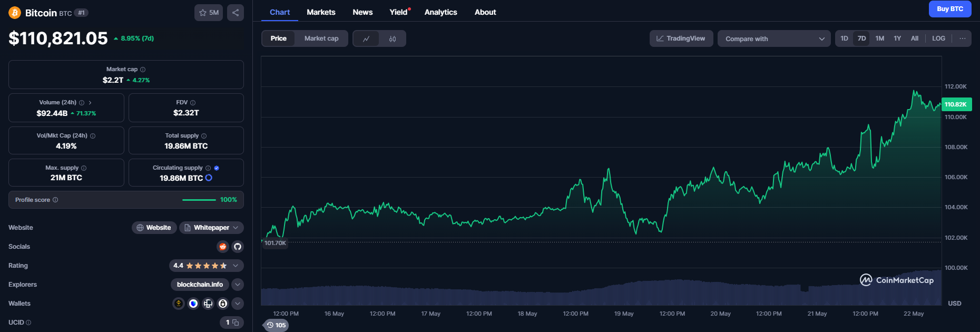Switch to candlestick chart view
This screenshot has height=332, width=980.
[393, 38]
